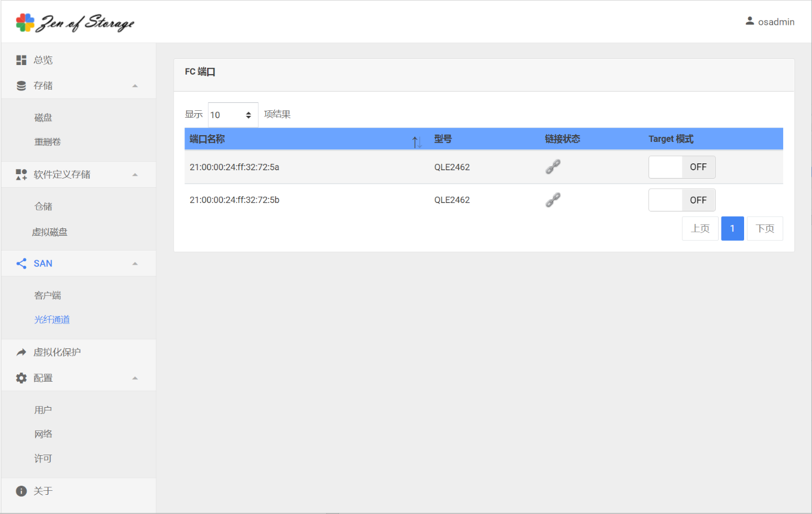The image size is (812, 514).
Task: Toggle Target mode for port 21:00:00:24:ff:32:72:5a
Action: pyautogui.click(x=681, y=167)
